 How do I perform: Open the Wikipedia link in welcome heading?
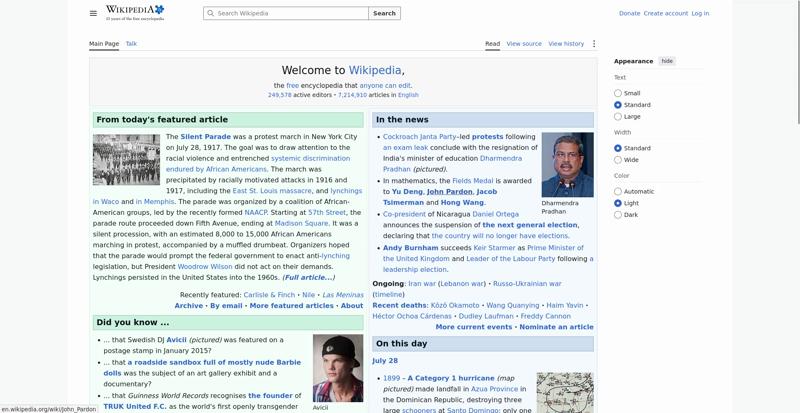click(376, 70)
